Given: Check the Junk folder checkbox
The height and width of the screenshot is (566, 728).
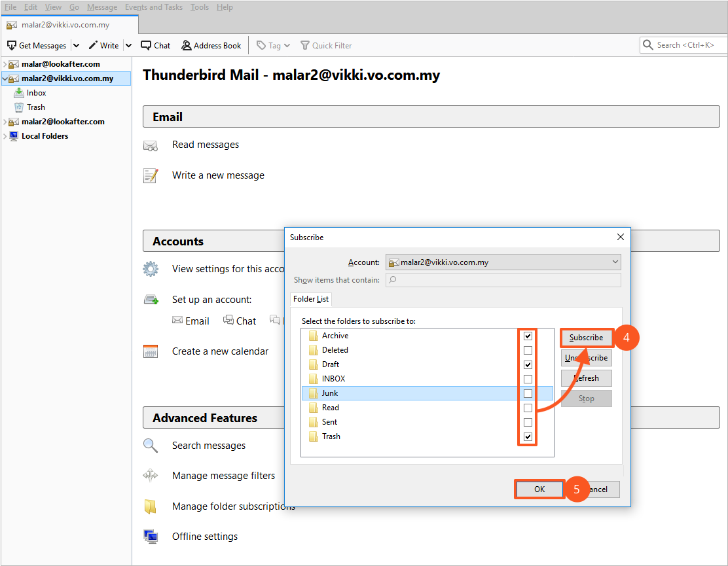Looking at the screenshot, I should tap(528, 393).
